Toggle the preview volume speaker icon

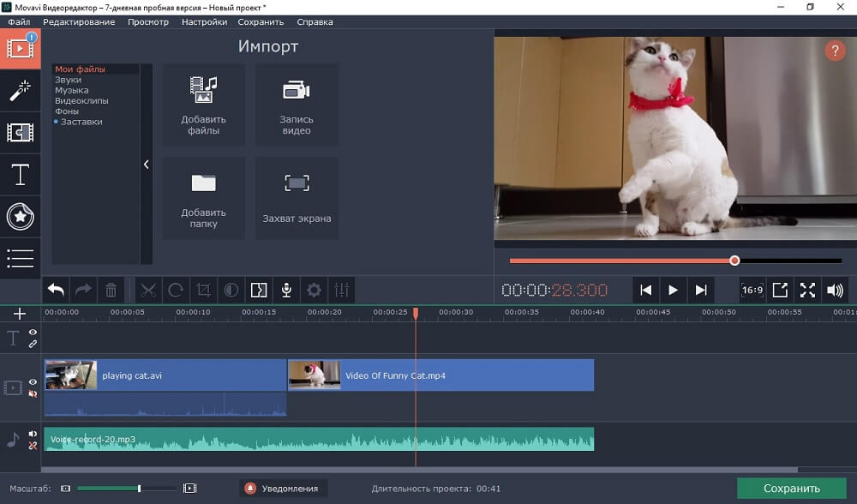835,290
